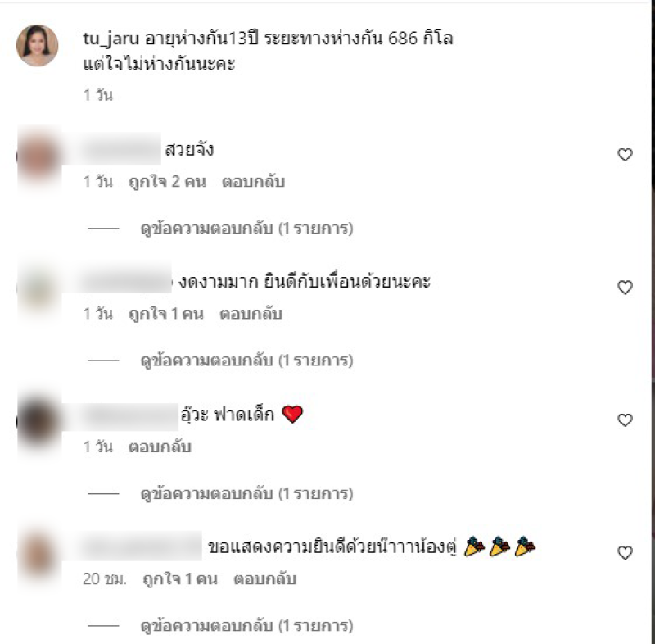Expand replies under the สวยจัง comment

[x=247, y=229]
